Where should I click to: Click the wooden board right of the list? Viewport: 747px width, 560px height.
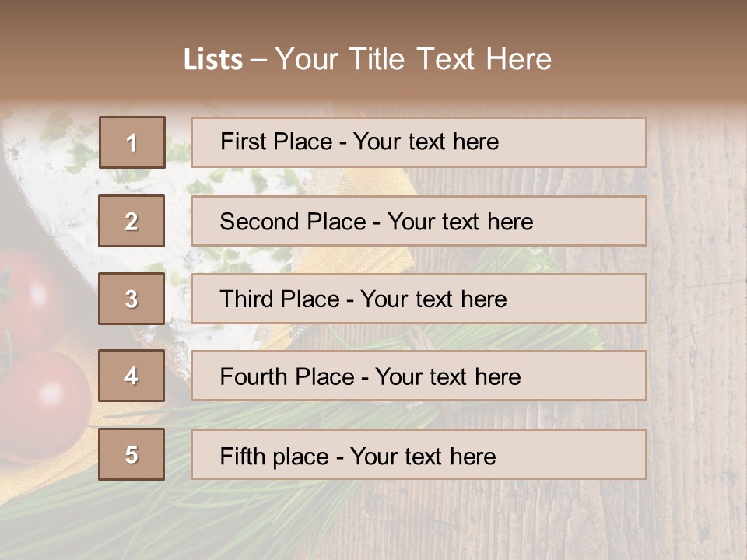(696, 311)
